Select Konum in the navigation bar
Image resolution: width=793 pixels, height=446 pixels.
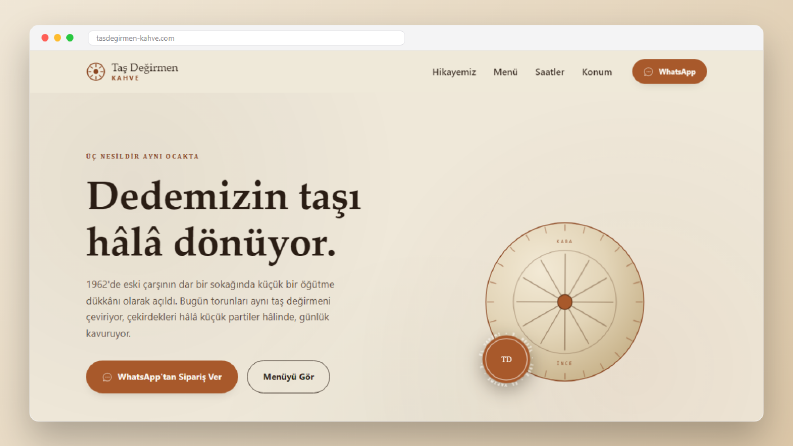point(597,72)
